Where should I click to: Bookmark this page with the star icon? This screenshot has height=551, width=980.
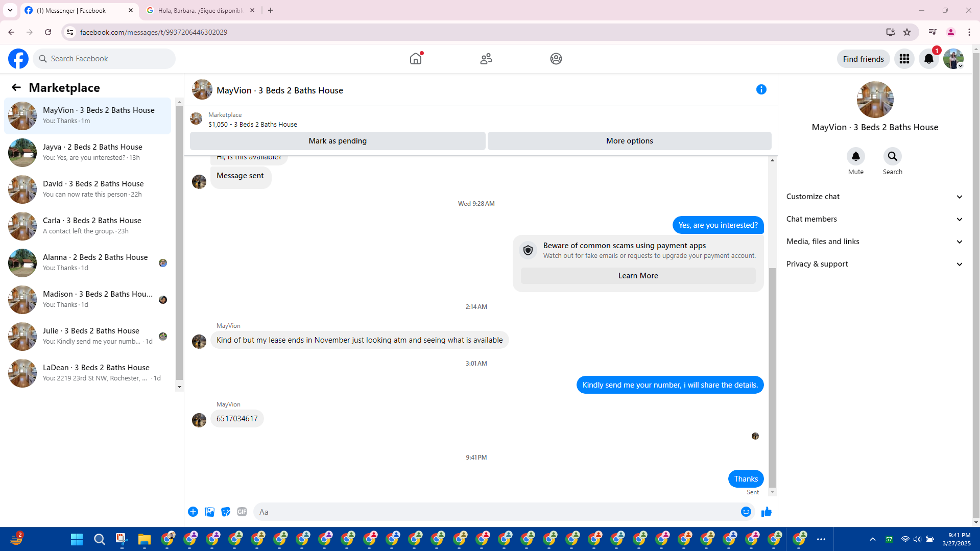pyautogui.click(x=907, y=32)
